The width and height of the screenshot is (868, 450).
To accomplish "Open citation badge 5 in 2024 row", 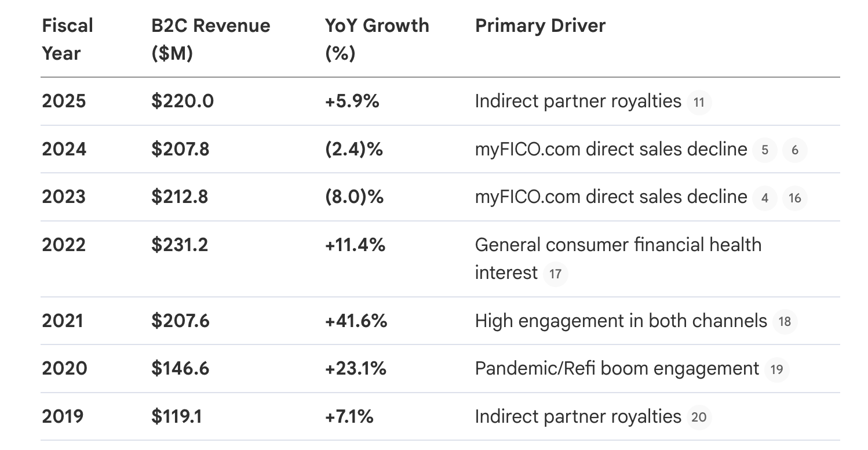I will (x=765, y=151).
